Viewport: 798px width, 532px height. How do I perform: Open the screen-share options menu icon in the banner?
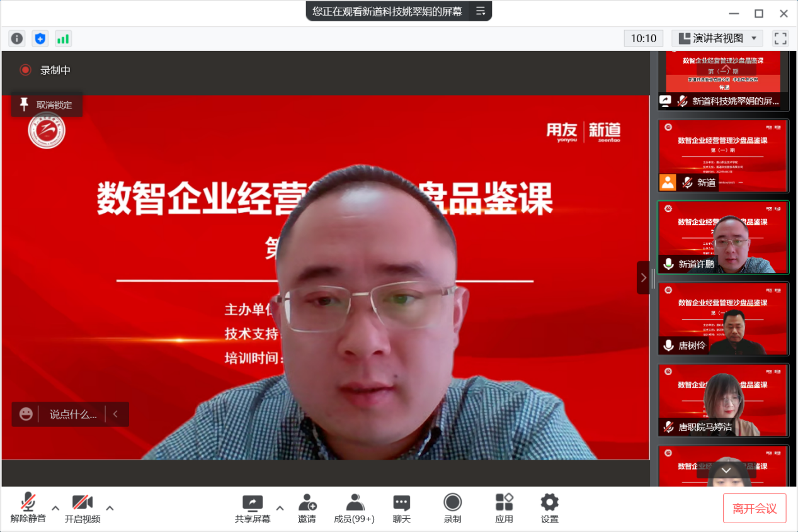tap(481, 11)
